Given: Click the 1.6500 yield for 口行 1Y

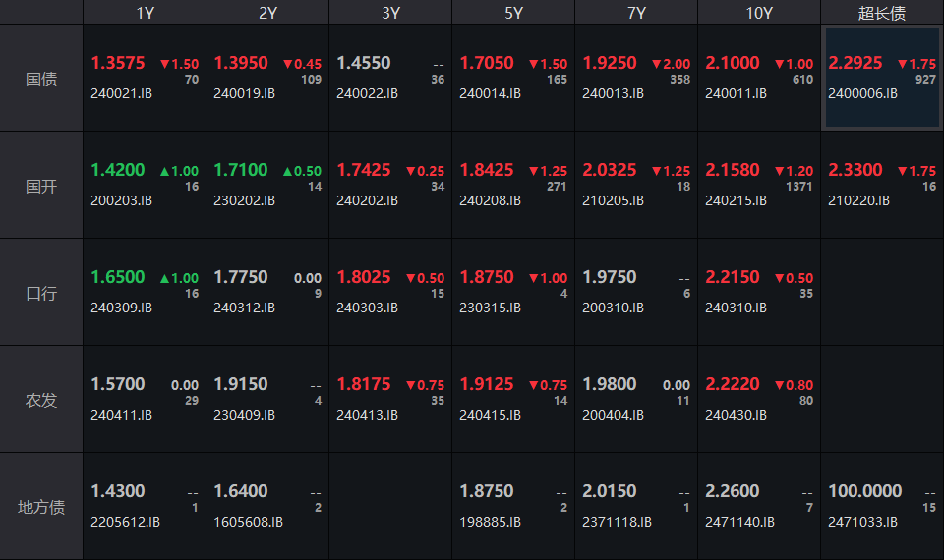Looking at the screenshot, I should [118, 277].
